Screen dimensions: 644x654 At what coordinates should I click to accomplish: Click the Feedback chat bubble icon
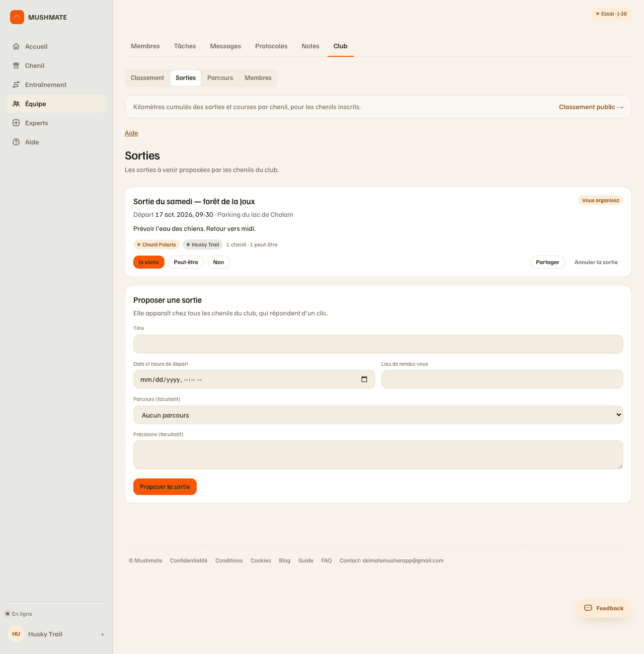click(588, 608)
